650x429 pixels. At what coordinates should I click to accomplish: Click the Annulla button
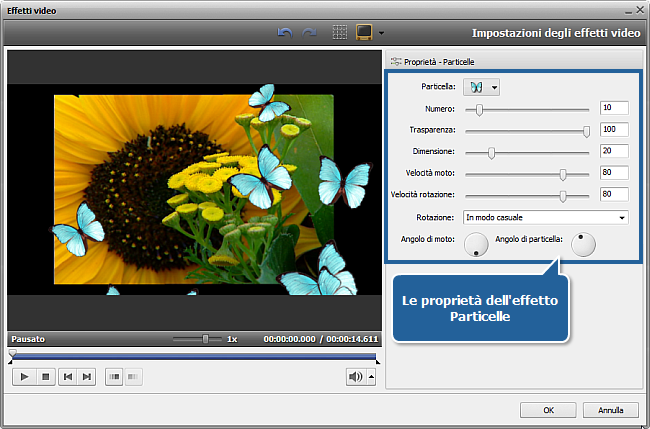pos(610,410)
